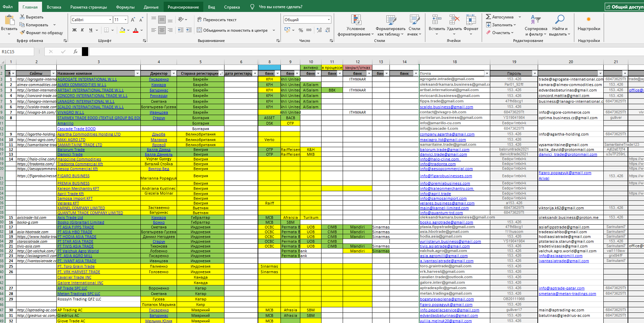Open the borders button in Шрифт group
The image size is (644, 323).
click(107, 30)
